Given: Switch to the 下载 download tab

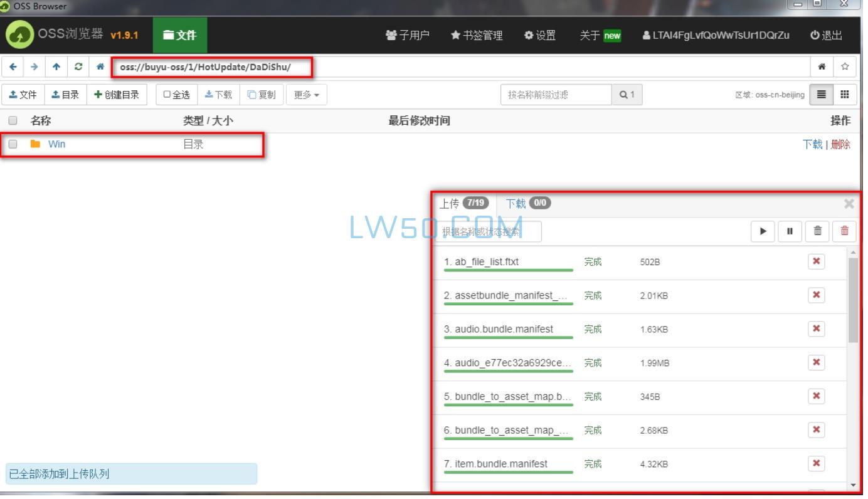Looking at the screenshot, I should pyautogui.click(x=527, y=203).
